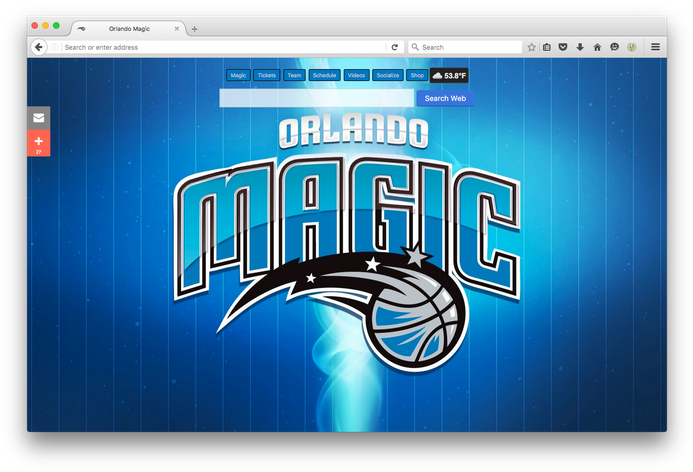Click the magnifier icon in the search bar

pyautogui.click(x=415, y=46)
